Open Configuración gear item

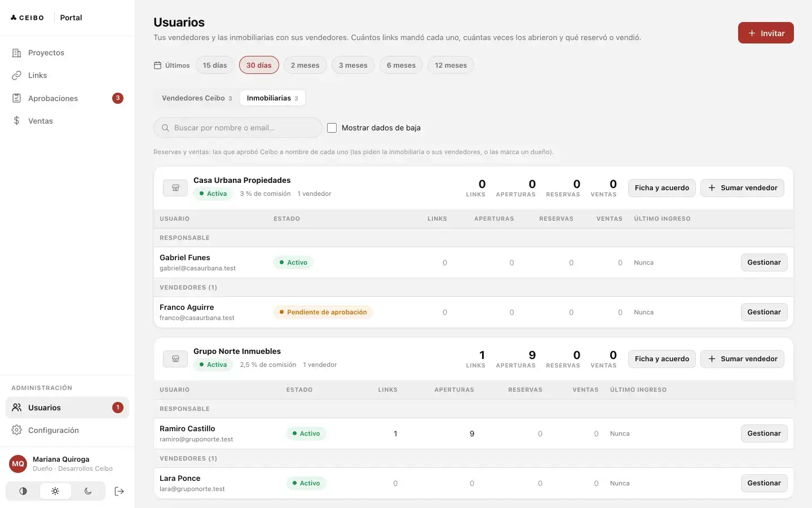click(x=67, y=430)
